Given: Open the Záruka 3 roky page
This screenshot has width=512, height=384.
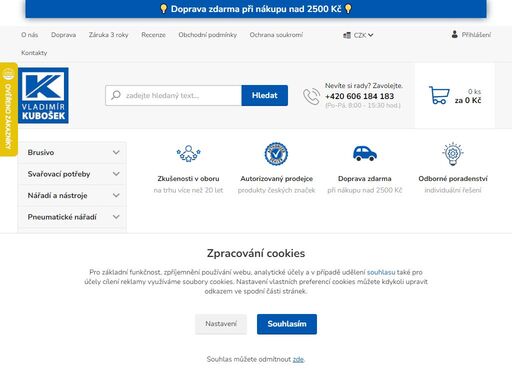Looking at the screenshot, I should 108,35.
